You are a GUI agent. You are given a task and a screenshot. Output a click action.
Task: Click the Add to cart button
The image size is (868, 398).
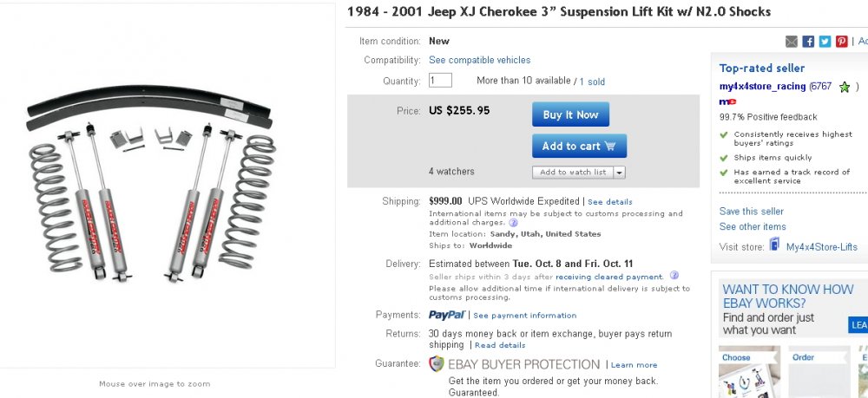[579, 146]
